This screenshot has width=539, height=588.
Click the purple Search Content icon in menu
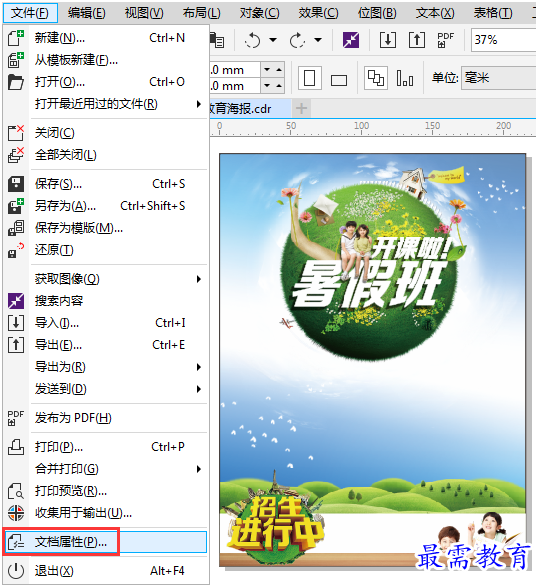coord(16,301)
